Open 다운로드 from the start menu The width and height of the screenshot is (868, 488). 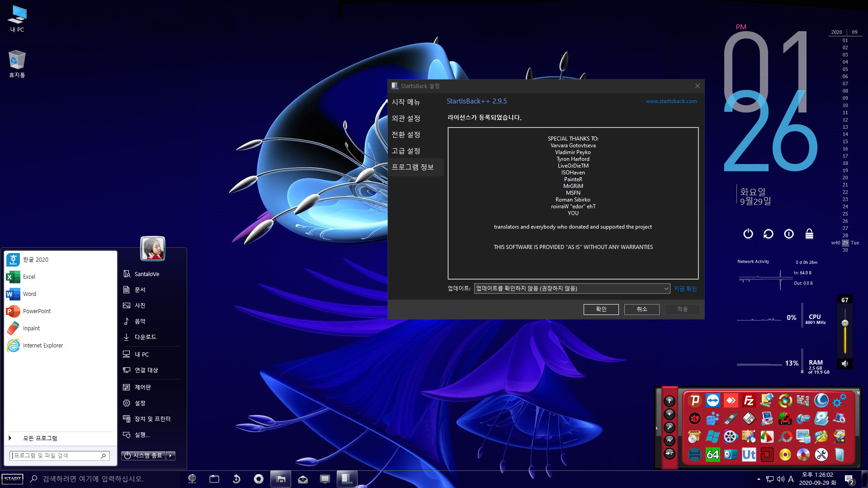(x=146, y=337)
